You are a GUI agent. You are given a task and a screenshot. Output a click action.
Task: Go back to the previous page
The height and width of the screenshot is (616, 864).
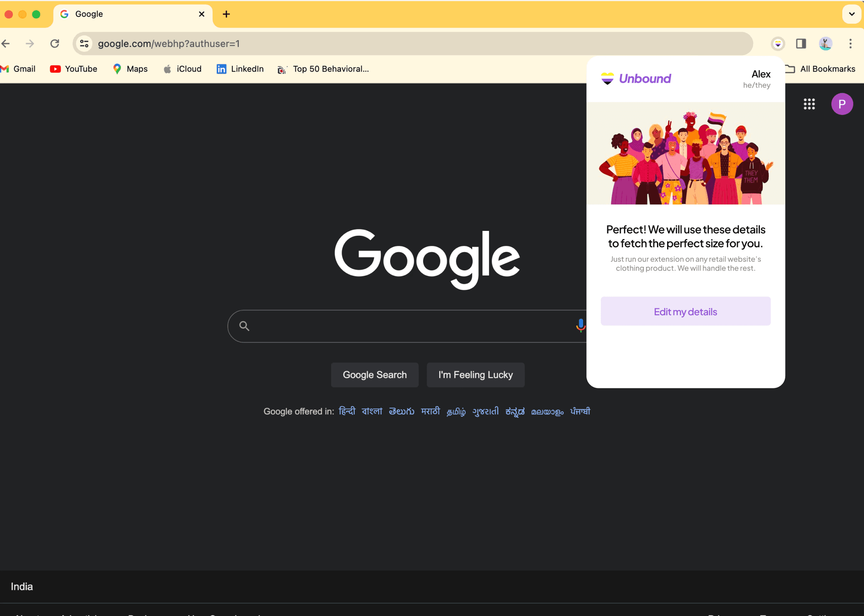[6, 43]
